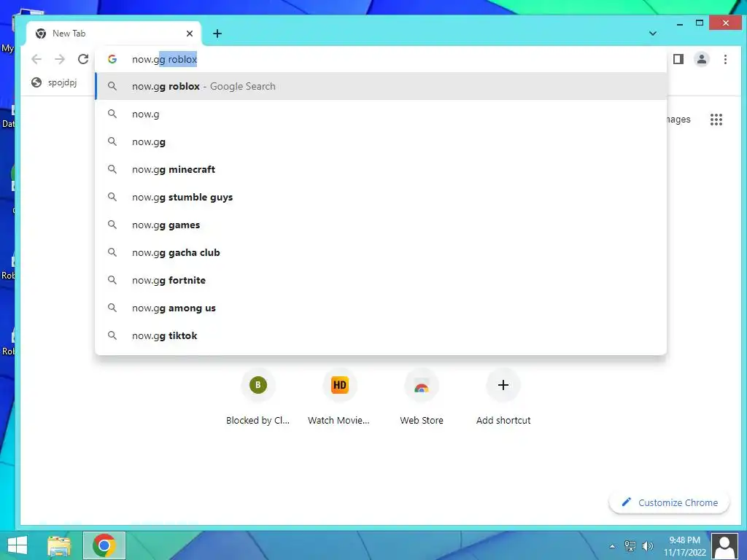Pick the 'now.gg stumble guys' suggestion
Image resolution: width=747 pixels, height=560 pixels.
click(381, 197)
